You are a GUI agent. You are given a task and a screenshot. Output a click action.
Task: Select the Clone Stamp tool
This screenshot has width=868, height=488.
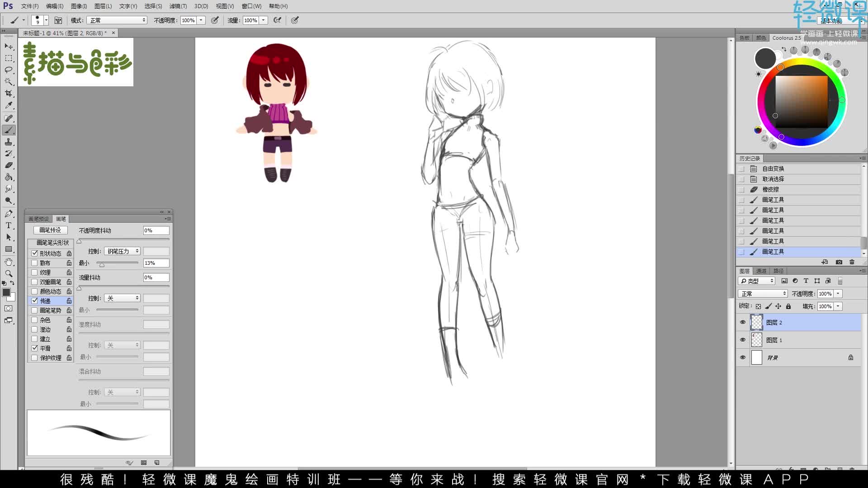pyautogui.click(x=9, y=142)
